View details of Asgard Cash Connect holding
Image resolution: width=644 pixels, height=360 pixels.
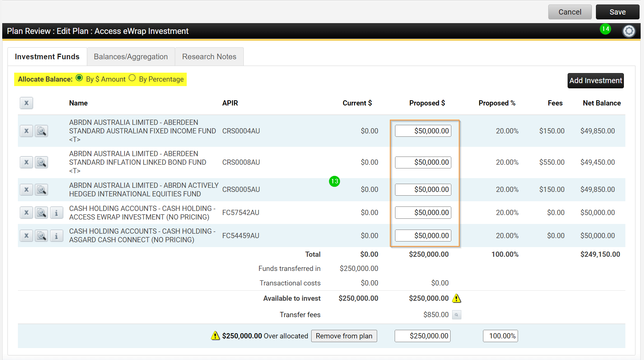pyautogui.click(x=41, y=236)
